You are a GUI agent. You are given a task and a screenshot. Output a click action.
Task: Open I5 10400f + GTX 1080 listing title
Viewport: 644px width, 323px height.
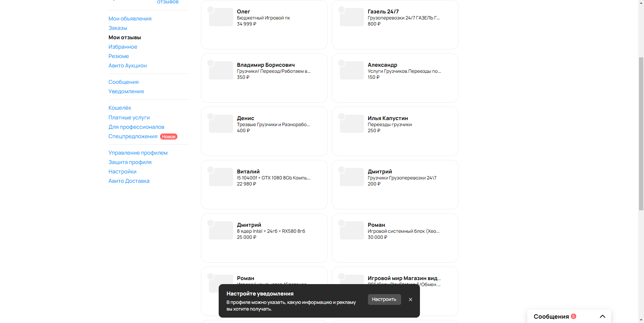coord(274,178)
